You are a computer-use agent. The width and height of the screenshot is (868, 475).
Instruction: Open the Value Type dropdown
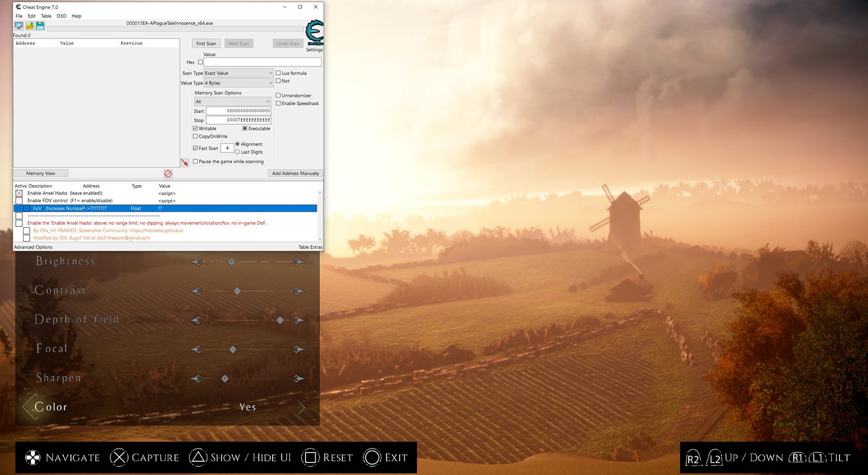point(239,83)
